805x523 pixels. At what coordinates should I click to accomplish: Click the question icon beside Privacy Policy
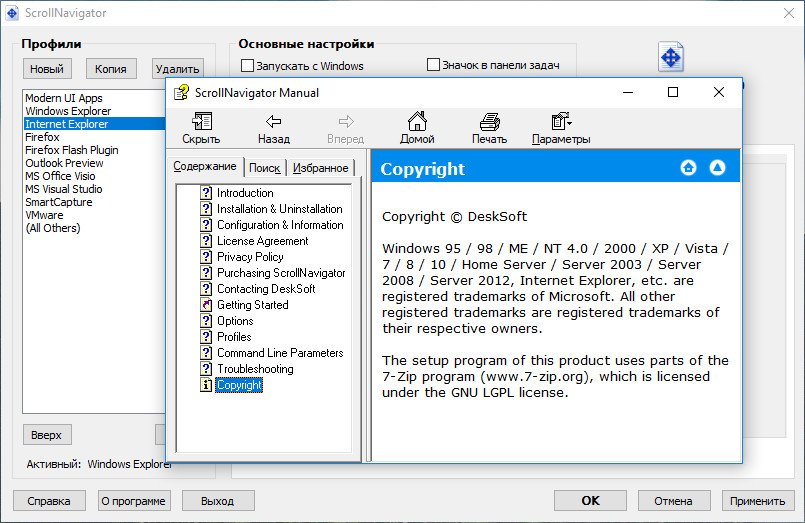pos(206,257)
